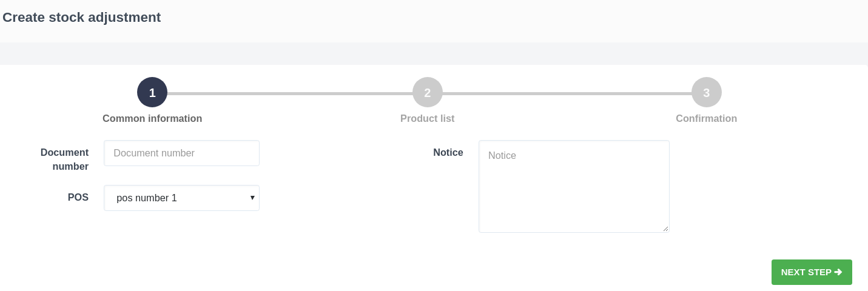Click the arrow icon in Next Step button
Viewport: 868px width, 291px height.
pos(838,272)
